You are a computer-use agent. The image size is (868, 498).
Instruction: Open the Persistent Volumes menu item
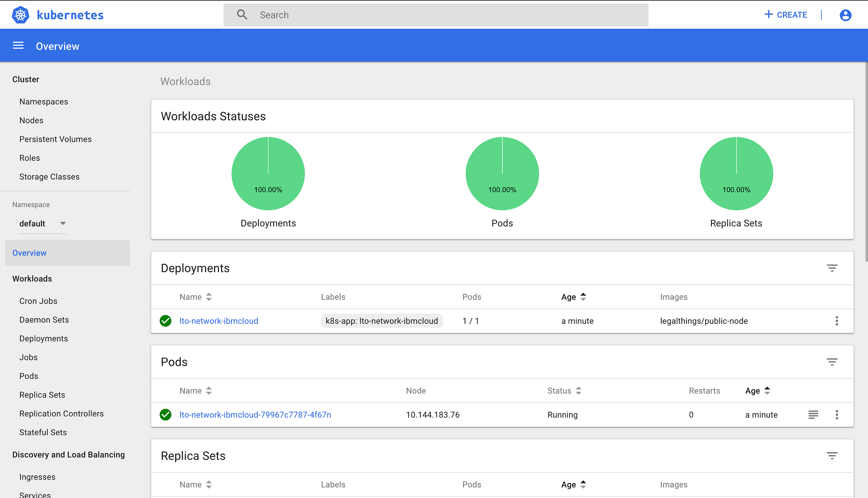(55, 139)
